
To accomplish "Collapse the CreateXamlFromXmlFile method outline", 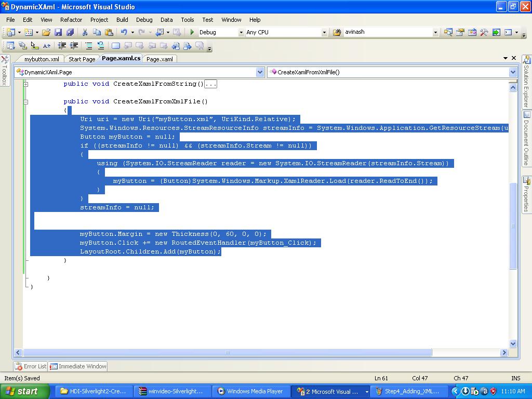I will (26, 102).
